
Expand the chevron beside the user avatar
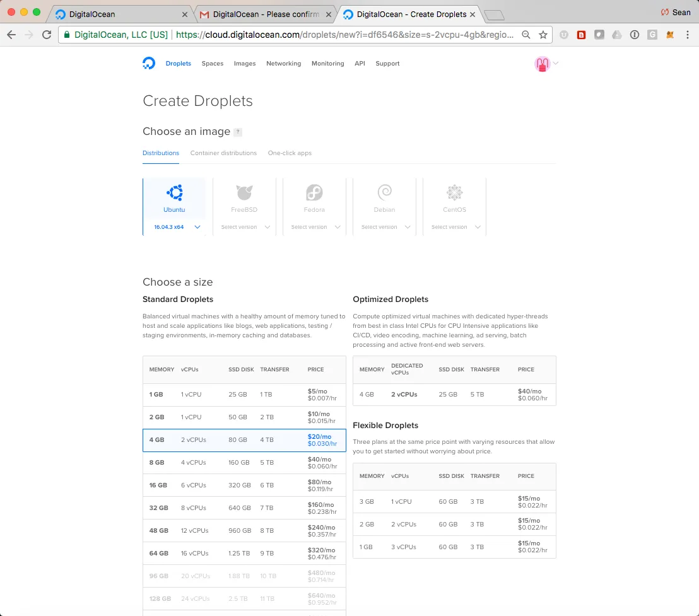pos(555,63)
